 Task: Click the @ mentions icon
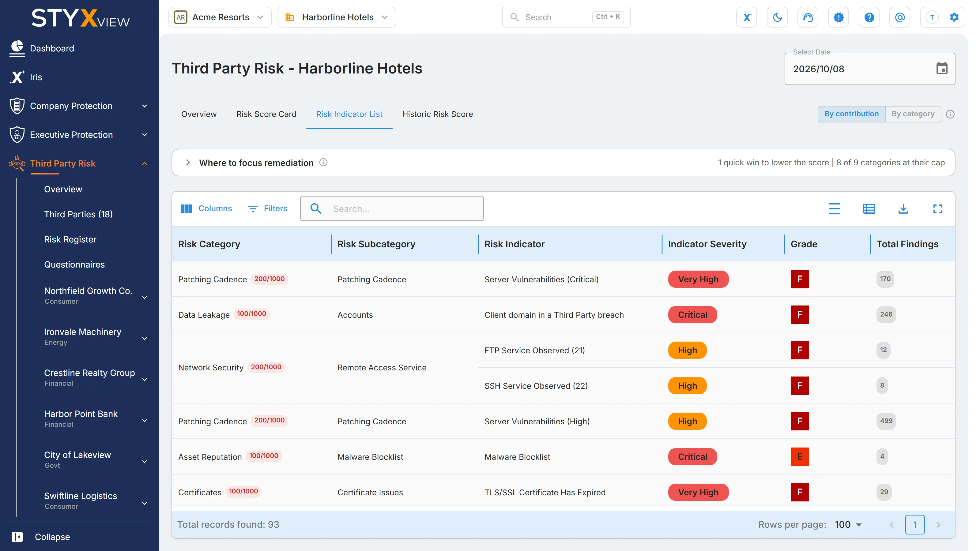point(900,17)
